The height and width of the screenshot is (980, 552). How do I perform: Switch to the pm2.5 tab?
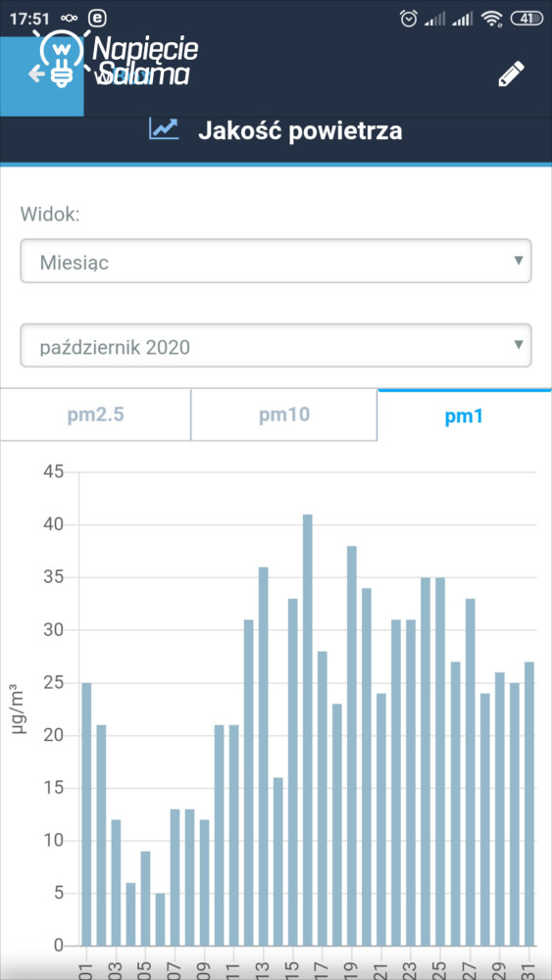(96, 416)
